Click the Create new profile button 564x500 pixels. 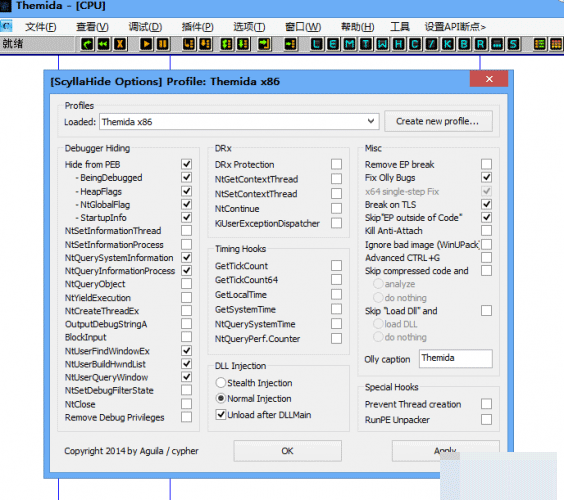tap(438, 122)
